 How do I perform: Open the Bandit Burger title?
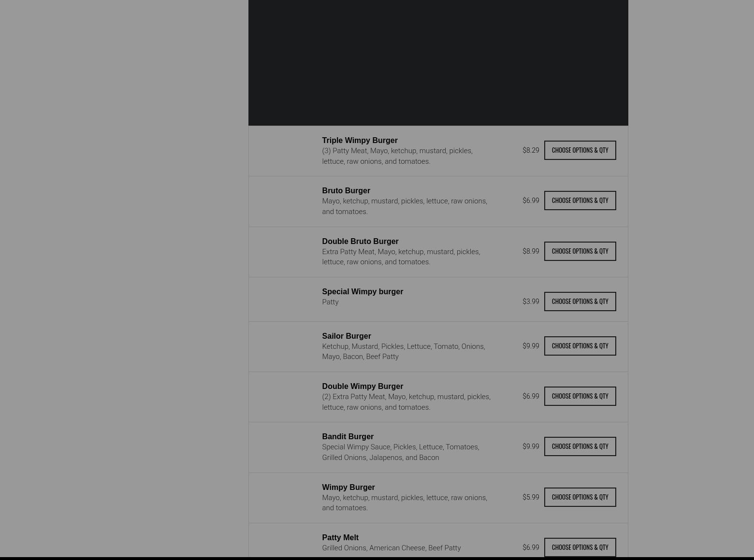pyautogui.click(x=348, y=436)
